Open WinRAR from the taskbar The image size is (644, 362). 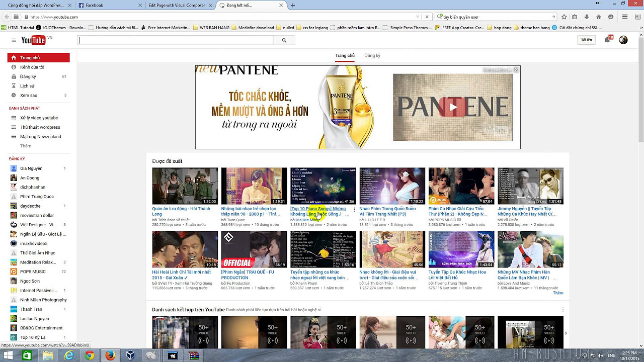click(x=193, y=355)
